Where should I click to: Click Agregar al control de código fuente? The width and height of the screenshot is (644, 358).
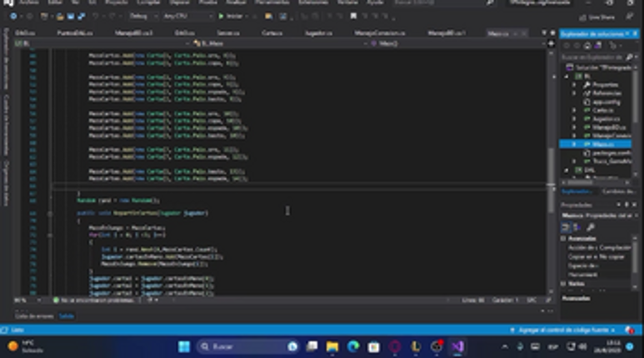(562, 330)
